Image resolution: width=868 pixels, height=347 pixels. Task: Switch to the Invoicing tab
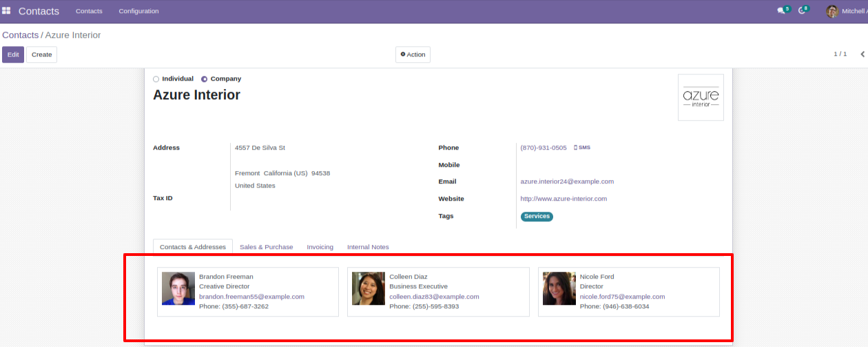tap(320, 247)
